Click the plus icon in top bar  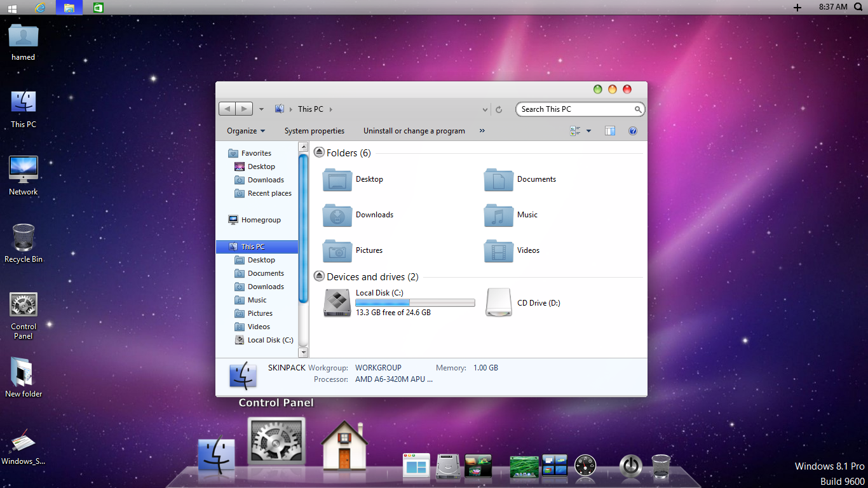tap(797, 8)
